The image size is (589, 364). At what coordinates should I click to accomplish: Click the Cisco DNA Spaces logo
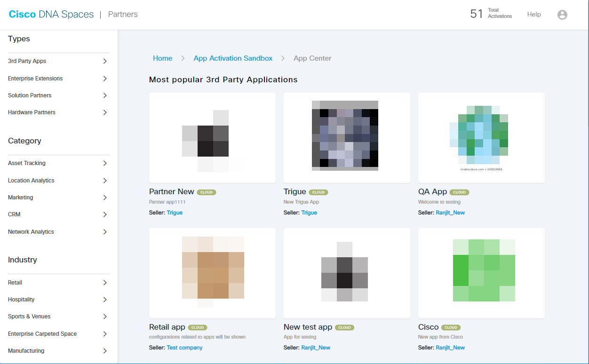click(51, 15)
